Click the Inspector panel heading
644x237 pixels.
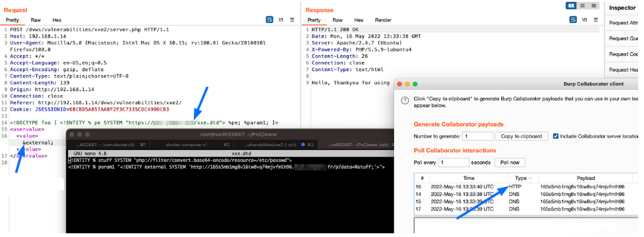point(622,7)
